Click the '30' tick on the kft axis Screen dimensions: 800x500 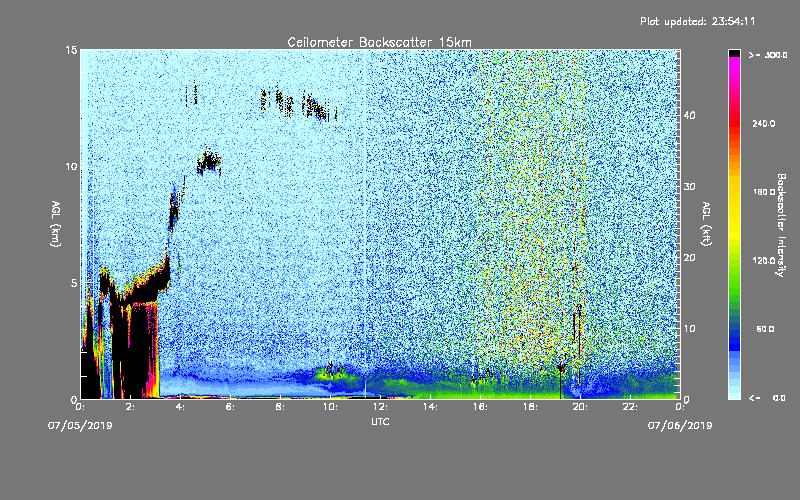[x=689, y=187]
